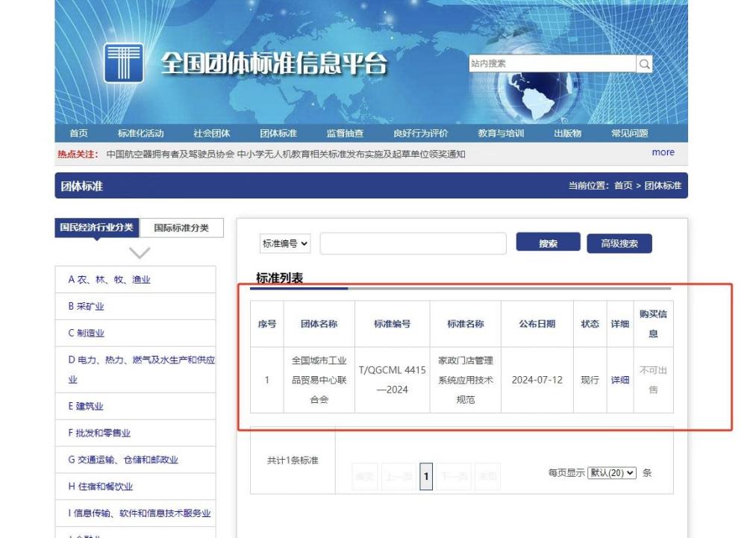Viewport: 756px width, 538px height.
Task: Click page number 1 in pagination
Action: [426, 476]
